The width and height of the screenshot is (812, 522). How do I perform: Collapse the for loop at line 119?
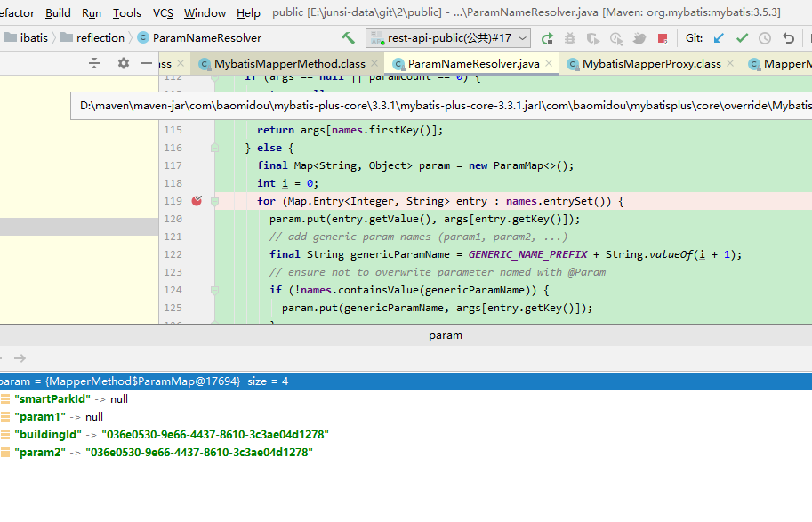(x=214, y=202)
